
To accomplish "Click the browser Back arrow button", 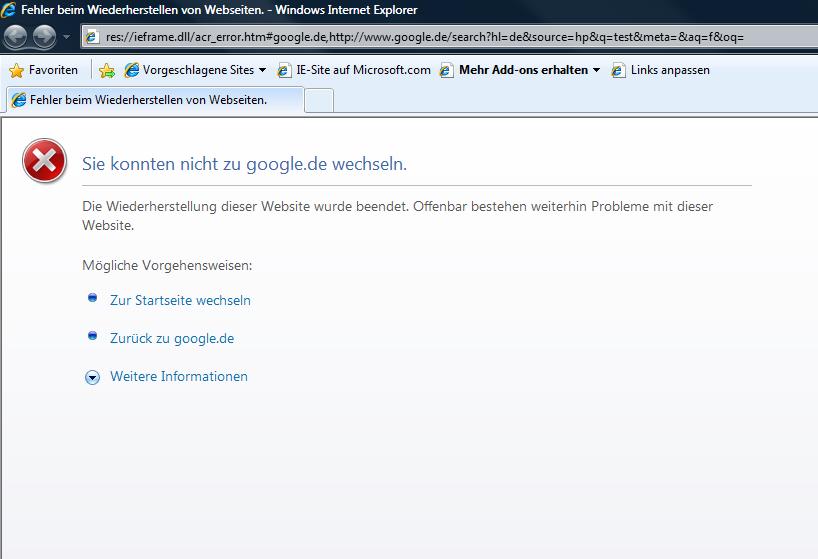I will point(15,37).
